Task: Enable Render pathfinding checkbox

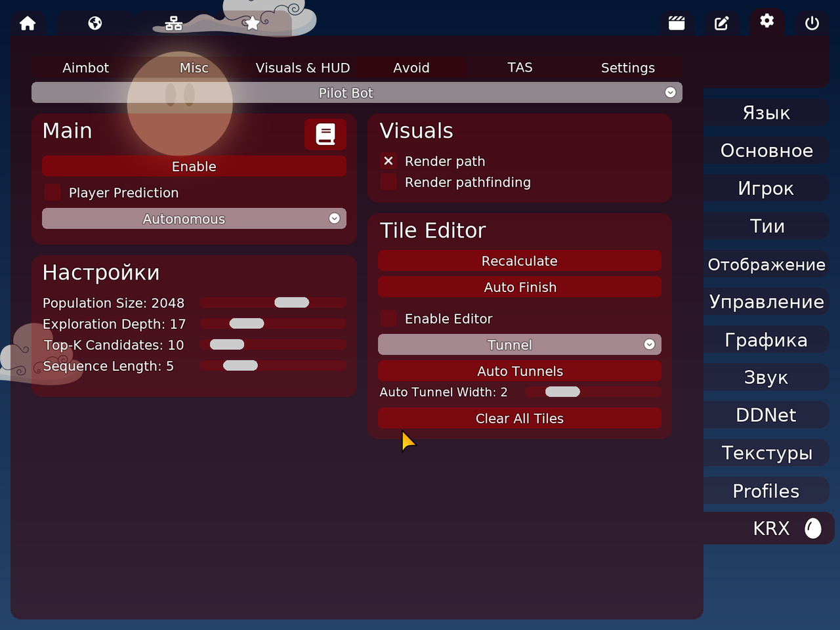Action: click(x=388, y=182)
